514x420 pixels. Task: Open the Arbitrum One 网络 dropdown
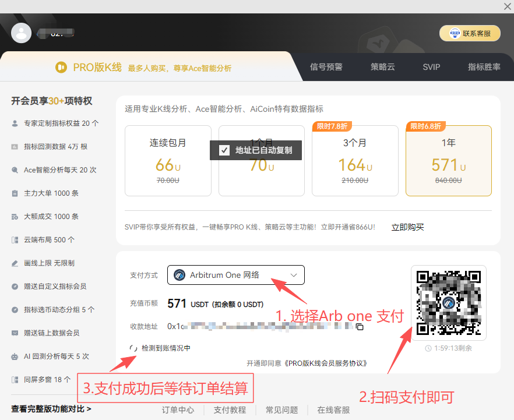pyautogui.click(x=235, y=274)
